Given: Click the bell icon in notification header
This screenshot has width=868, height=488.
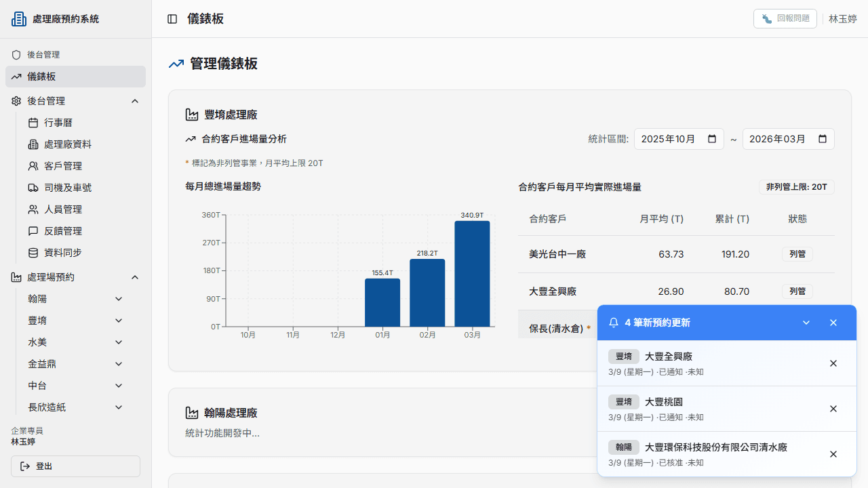Looking at the screenshot, I should click(614, 323).
